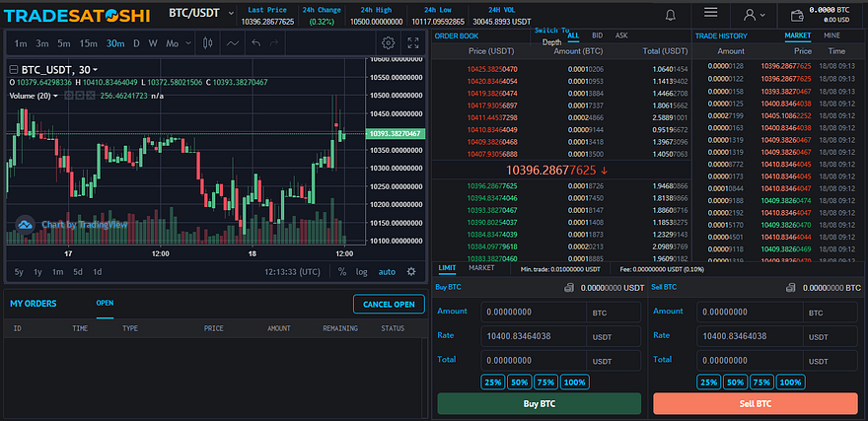This screenshot has height=421, width=868.
Task: Open the indicators line icon
Action: point(233,43)
